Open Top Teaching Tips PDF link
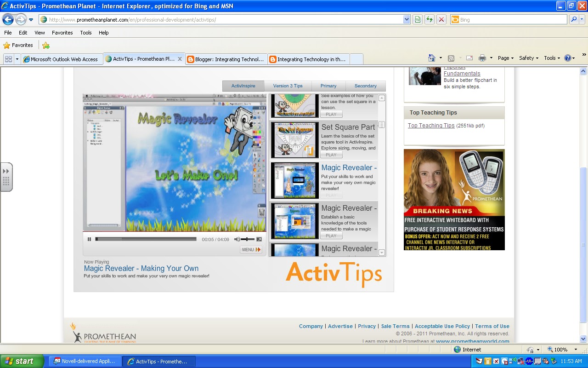Image resolution: width=588 pixels, height=368 pixels. coord(431,126)
